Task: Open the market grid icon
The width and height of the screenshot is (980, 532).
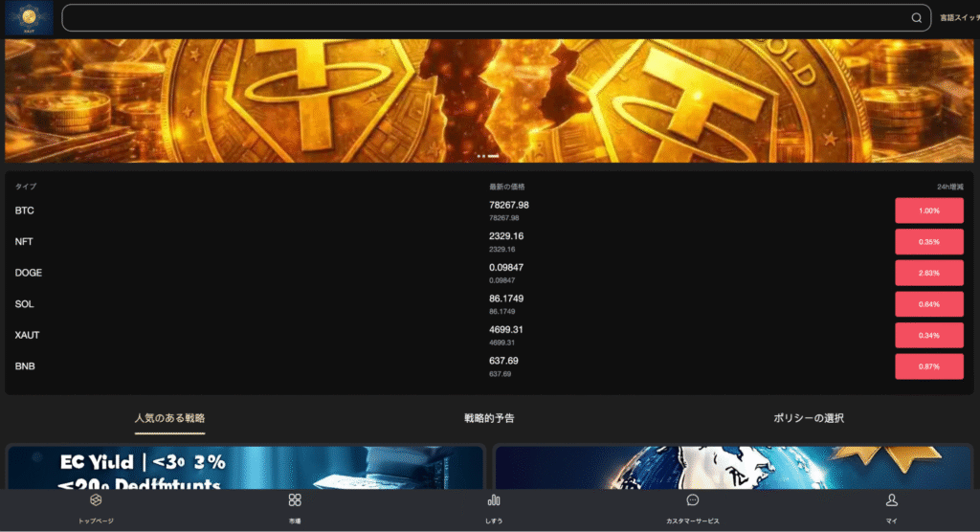Action: [x=295, y=500]
